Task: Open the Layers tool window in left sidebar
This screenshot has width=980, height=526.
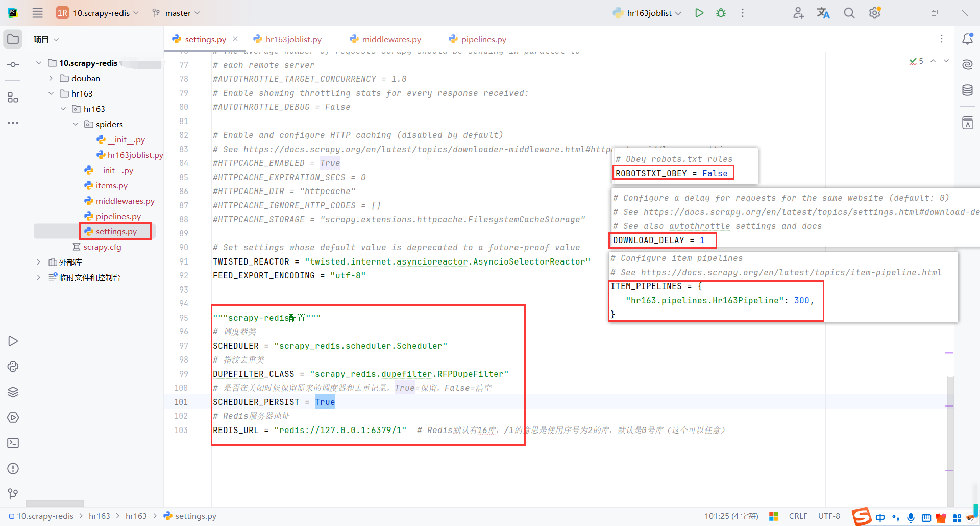Action: click(13, 392)
